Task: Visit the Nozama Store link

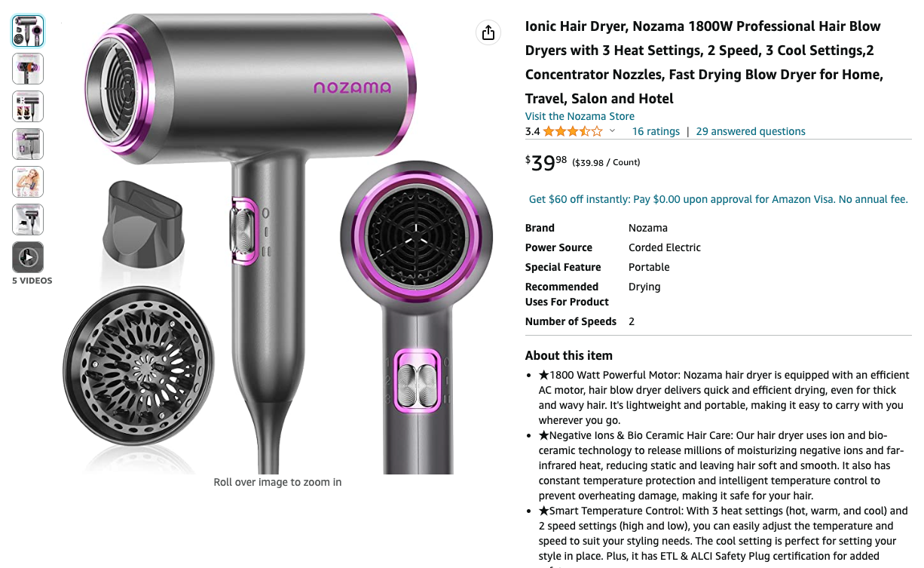Action: (x=580, y=116)
